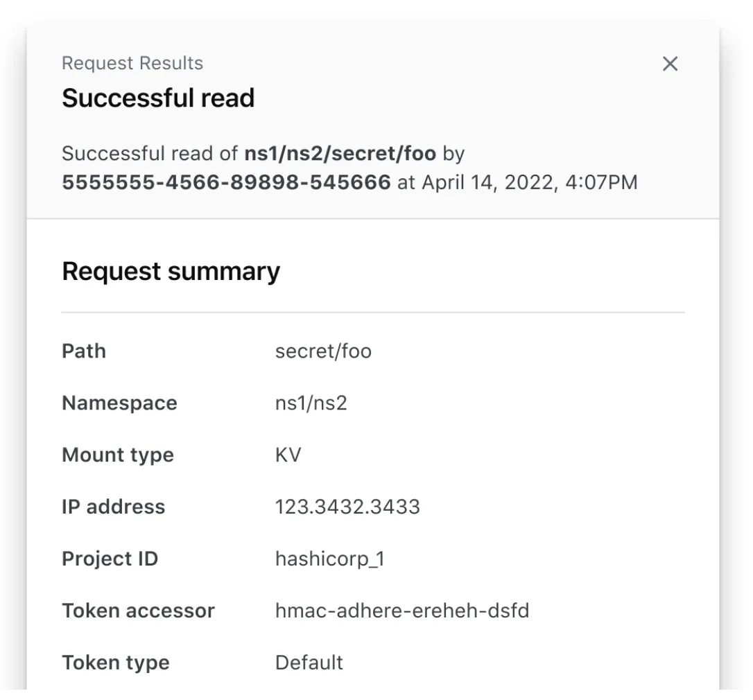753x700 pixels.
Task: Click the token accessor value hmac-adhere-ereheh-dsfd
Action: click(x=401, y=611)
